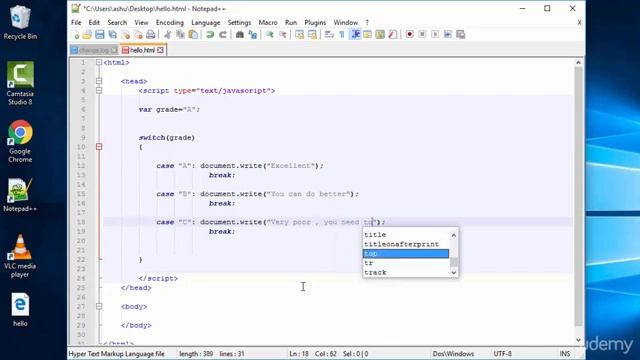Pick 'track' in the autocomplete popup

click(406, 272)
